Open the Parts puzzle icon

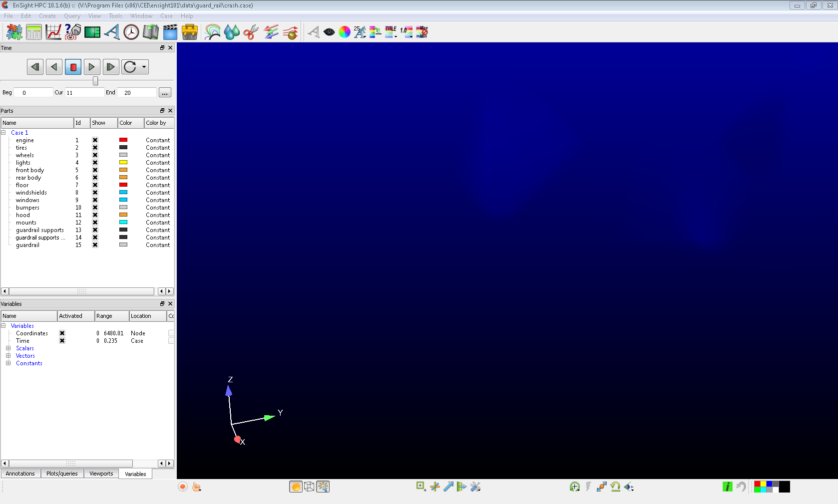(14, 32)
